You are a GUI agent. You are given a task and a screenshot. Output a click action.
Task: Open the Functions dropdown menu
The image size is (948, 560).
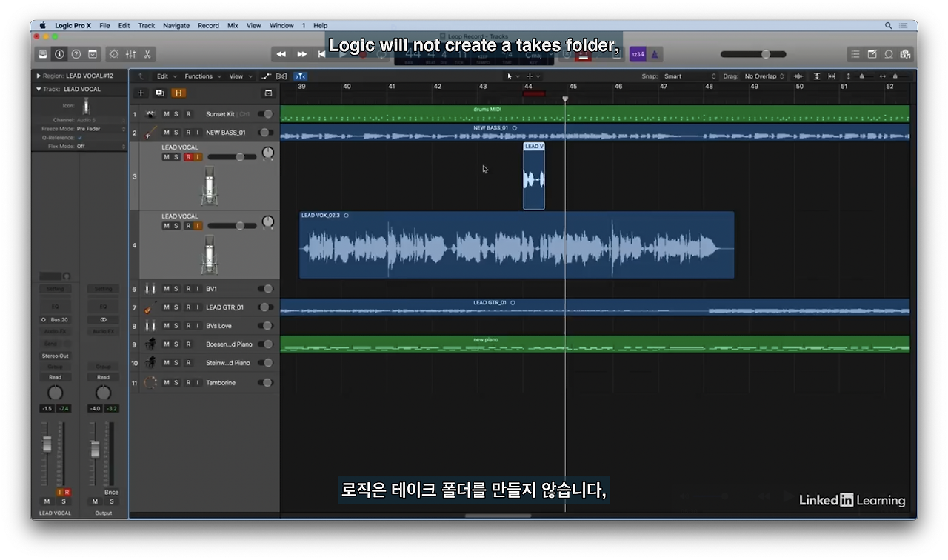pos(201,76)
